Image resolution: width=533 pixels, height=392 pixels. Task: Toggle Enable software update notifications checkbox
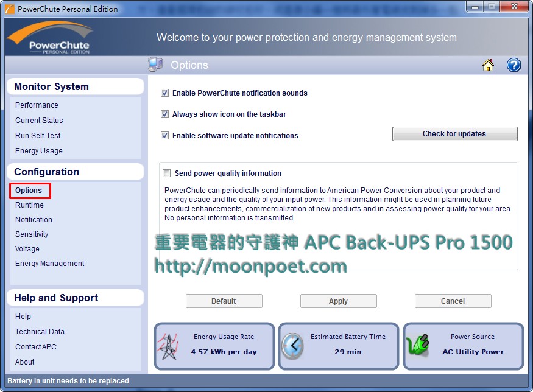(x=164, y=136)
